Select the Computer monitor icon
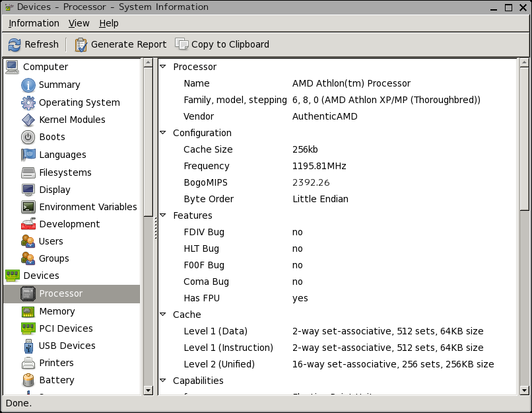532x413 pixels. [13, 67]
